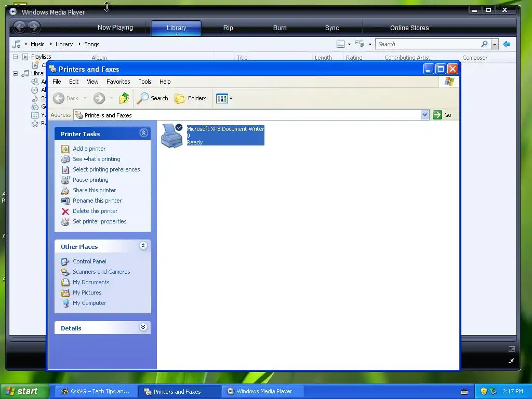
Task: Switch to the AskVG taskbar window
Action: (96, 391)
